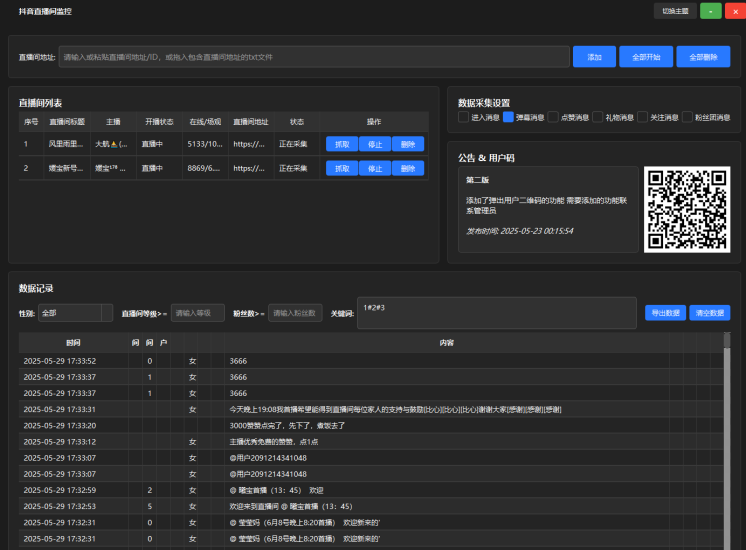Viewport: 746px width, 550px height.
Task: Select cell 8869/6... in row 2
Action: point(205,168)
